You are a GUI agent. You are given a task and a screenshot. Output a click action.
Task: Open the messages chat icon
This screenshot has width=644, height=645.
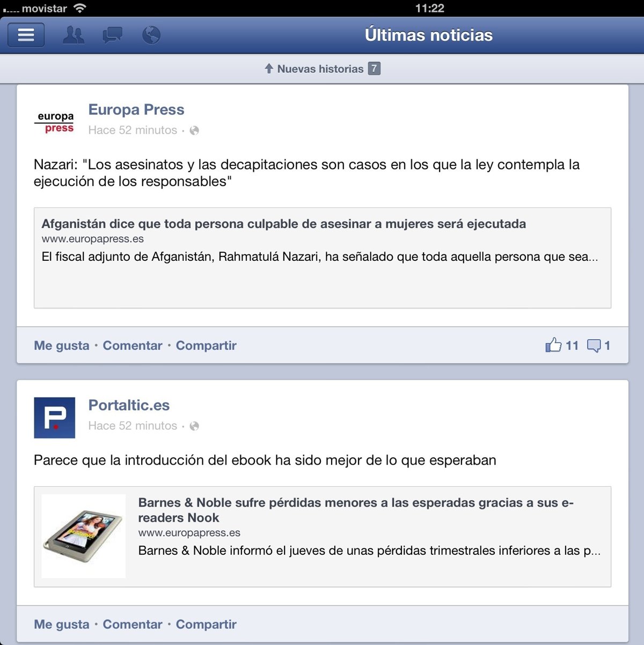click(112, 35)
